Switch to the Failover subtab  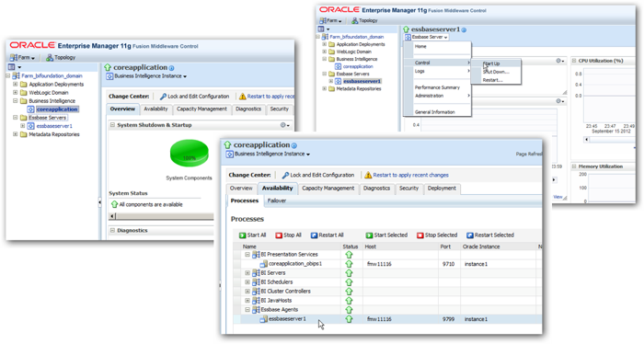(x=277, y=201)
